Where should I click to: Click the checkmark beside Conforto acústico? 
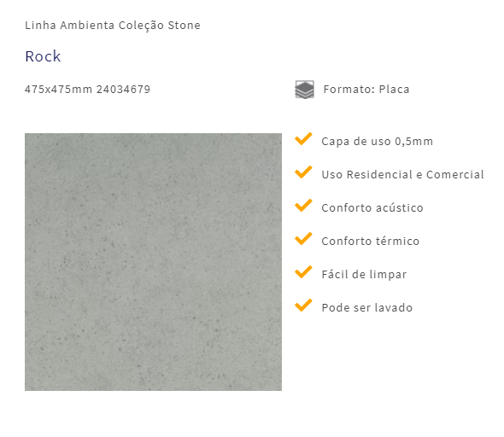coord(303,206)
